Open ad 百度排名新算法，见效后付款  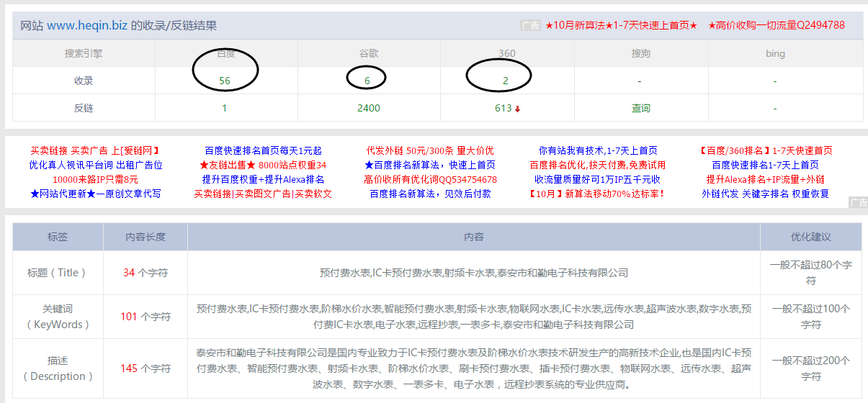pyautogui.click(x=430, y=194)
